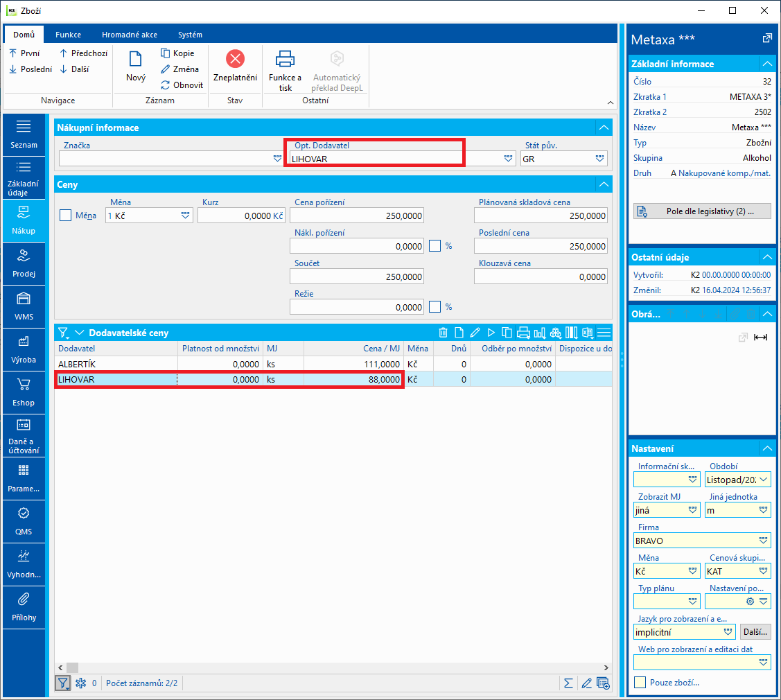The image size is (781, 700).
Task: Click the horizontal scrollbar thumb in table
Action: click(72, 667)
